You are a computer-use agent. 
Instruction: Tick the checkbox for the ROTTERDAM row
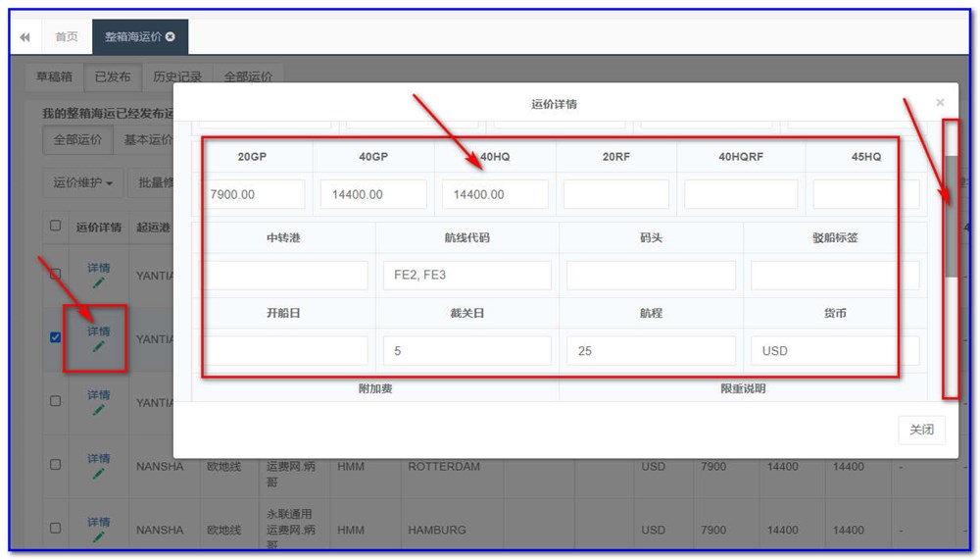pos(56,465)
